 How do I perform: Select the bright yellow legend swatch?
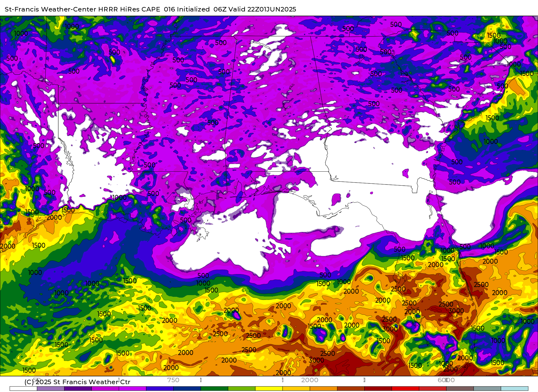(x=269, y=389)
